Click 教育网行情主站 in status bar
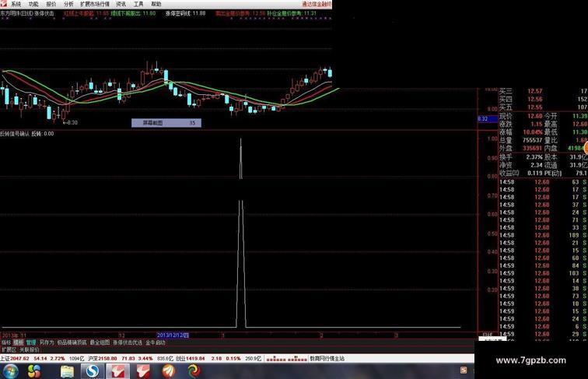Image resolution: width=588 pixels, height=379 pixels. (x=327, y=359)
